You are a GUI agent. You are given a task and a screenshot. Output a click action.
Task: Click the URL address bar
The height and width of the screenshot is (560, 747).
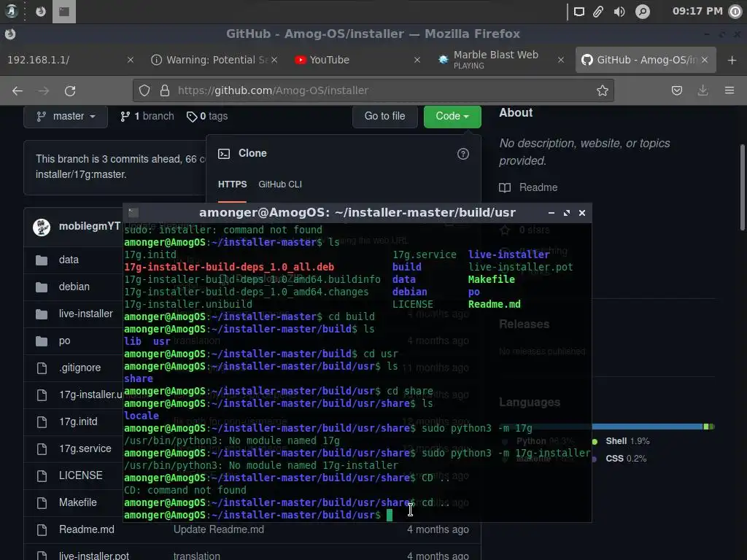coord(373,90)
